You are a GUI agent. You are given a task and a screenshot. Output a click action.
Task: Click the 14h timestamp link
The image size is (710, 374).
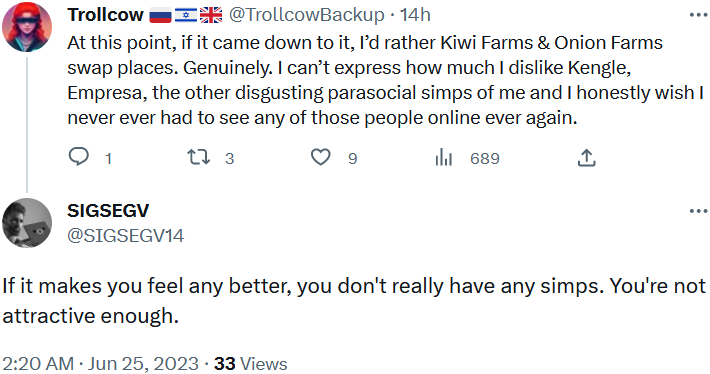click(415, 15)
